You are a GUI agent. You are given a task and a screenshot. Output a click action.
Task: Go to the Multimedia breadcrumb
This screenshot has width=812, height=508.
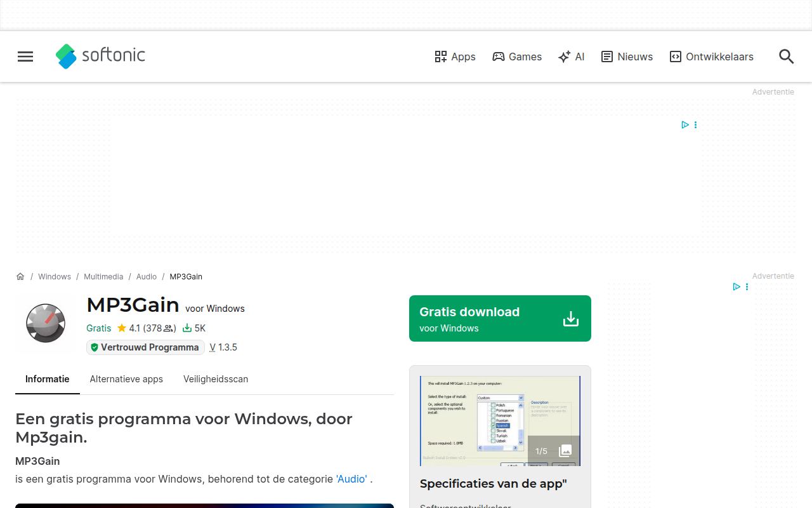[x=103, y=276]
